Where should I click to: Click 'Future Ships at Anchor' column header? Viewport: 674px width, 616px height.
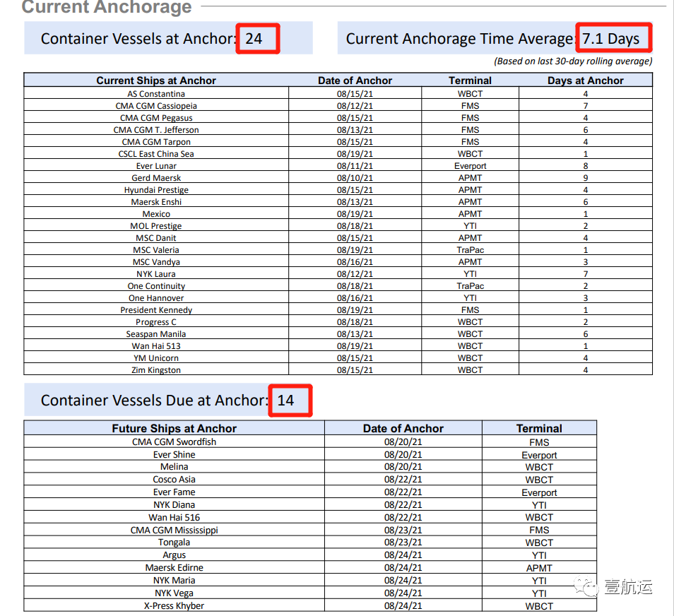174,428
